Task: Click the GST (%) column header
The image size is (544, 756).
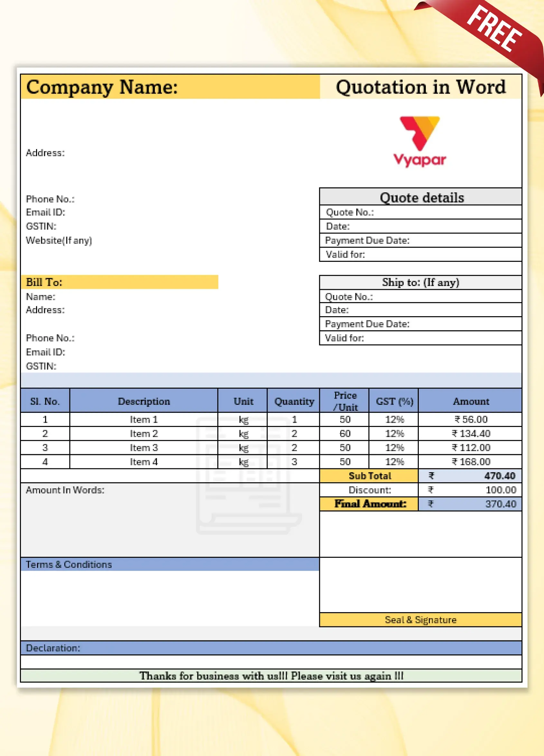Action: click(x=394, y=401)
